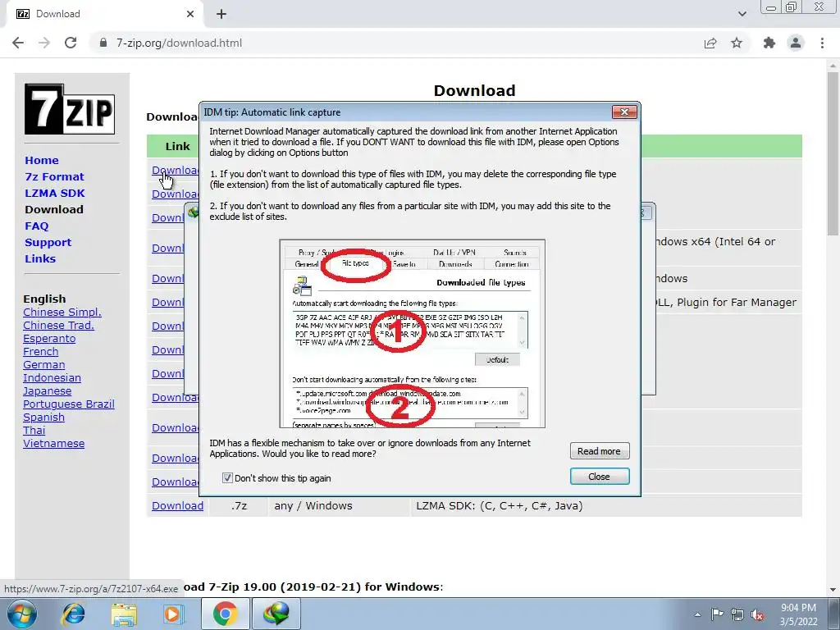Select the Download browser tab

point(104,14)
